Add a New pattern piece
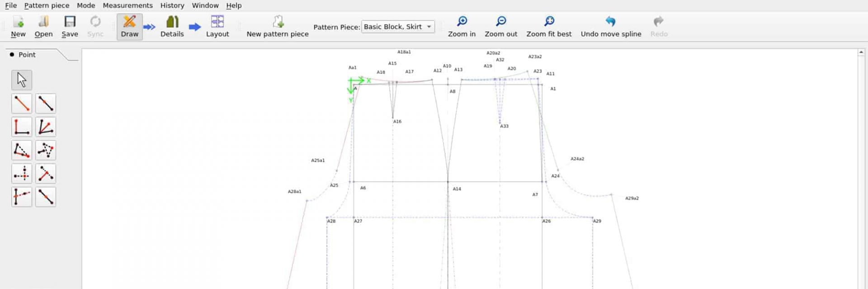Image resolution: width=868 pixels, height=289 pixels. tap(278, 27)
